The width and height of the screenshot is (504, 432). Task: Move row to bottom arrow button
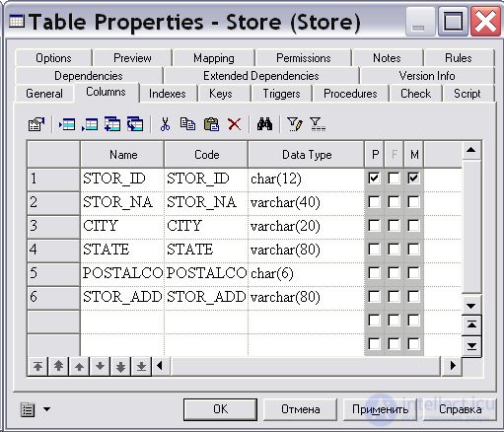coord(141,366)
